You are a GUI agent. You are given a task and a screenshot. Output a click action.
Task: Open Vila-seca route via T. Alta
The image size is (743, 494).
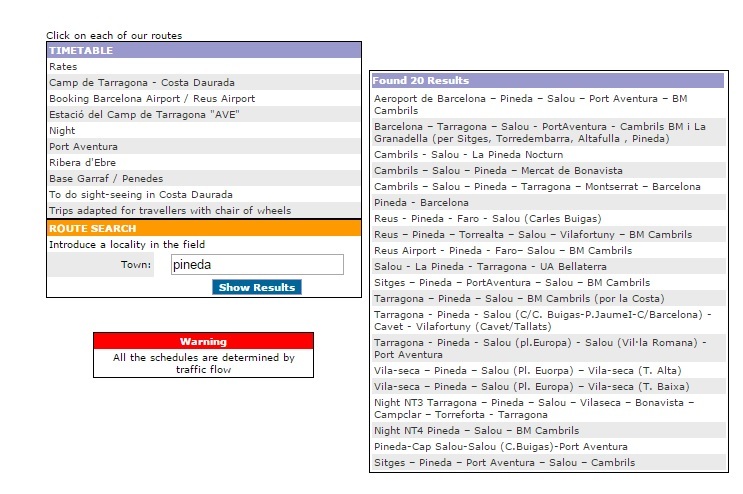click(513, 371)
